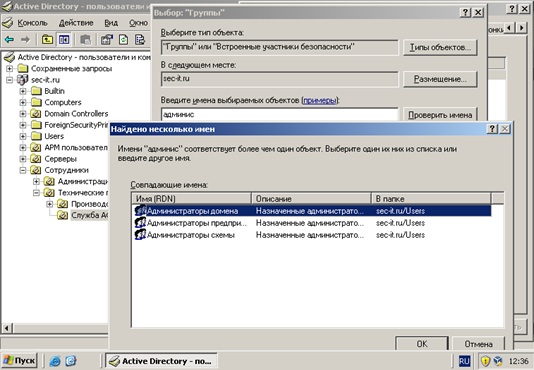
Task: Open the Действие menu
Action: [x=76, y=23]
